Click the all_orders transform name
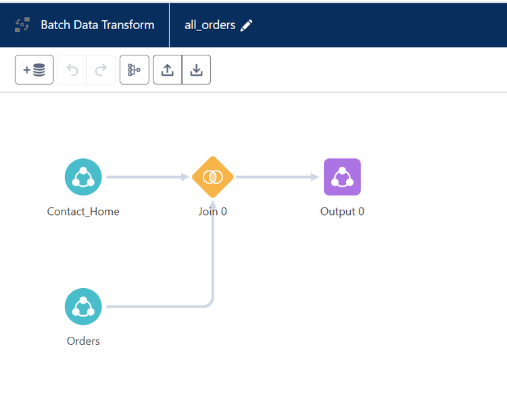The height and width of the screenshot is (420, 507). click(210, 25)
